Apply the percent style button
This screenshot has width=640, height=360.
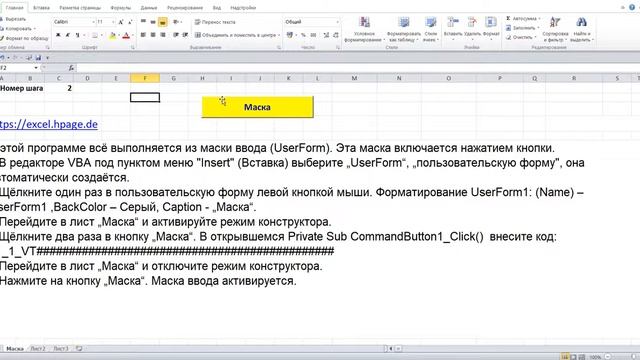click(x=303, y=36)
